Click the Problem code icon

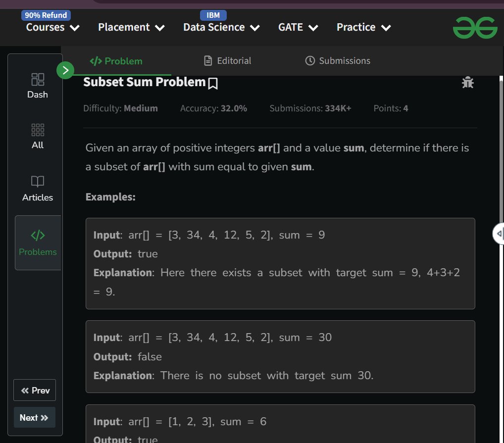(x=96, y=61)
